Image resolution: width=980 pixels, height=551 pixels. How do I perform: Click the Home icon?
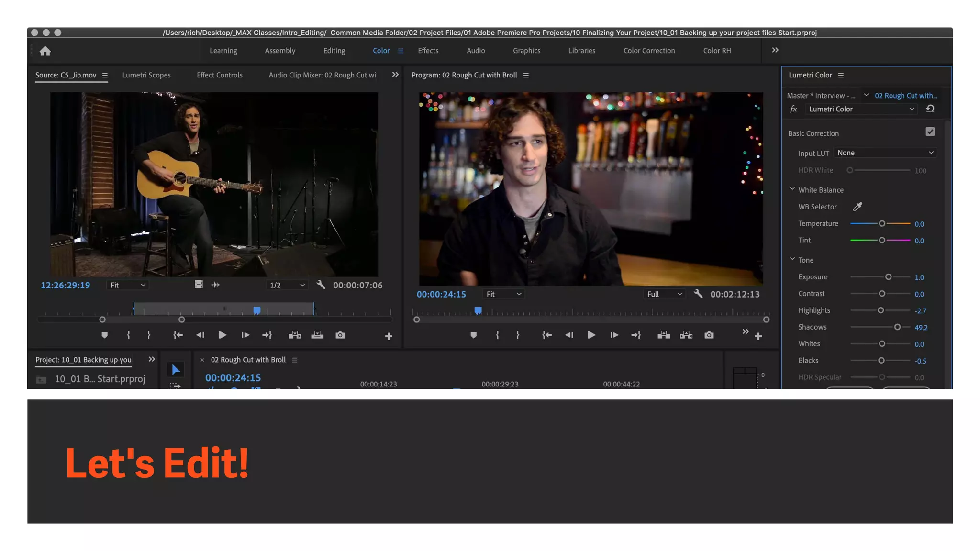[x=45, y=51]
